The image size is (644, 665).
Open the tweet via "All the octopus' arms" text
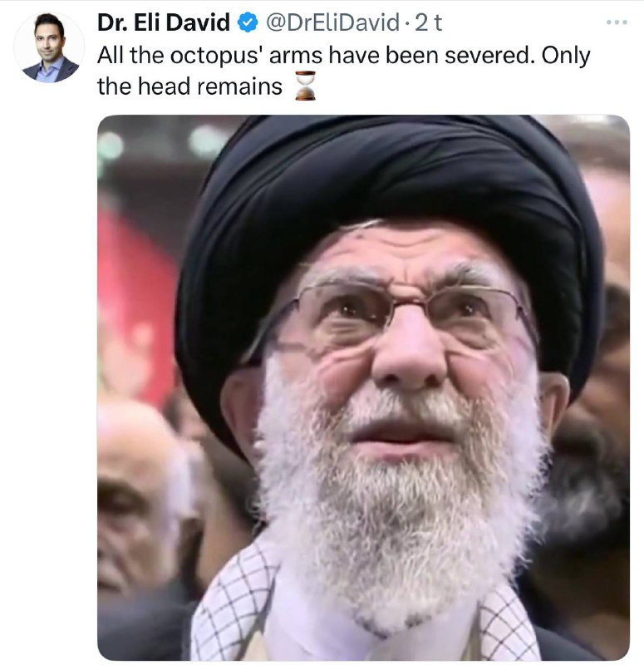coord(209,55)
